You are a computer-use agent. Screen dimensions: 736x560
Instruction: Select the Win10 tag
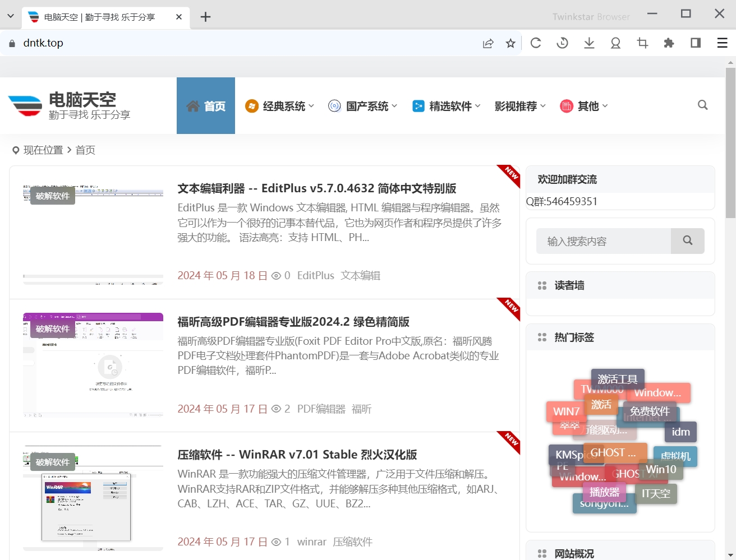[661, 470]
